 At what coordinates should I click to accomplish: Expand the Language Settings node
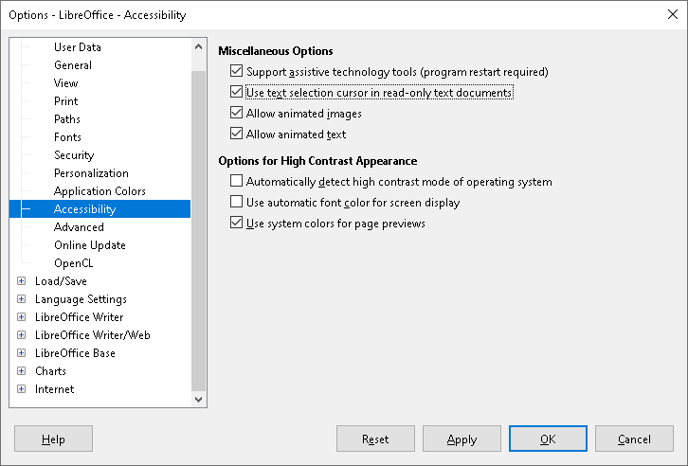click(21, 299)
